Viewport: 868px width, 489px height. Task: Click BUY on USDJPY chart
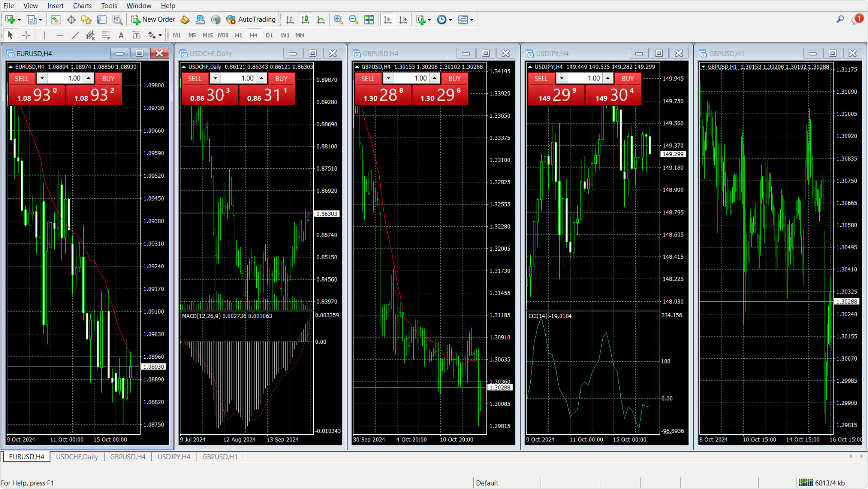(627, 78)
